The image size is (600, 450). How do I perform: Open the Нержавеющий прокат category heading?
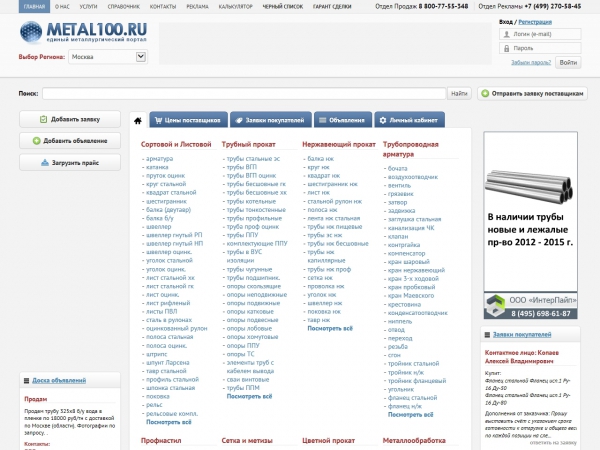pyautogui.click(x=339, y=144)
